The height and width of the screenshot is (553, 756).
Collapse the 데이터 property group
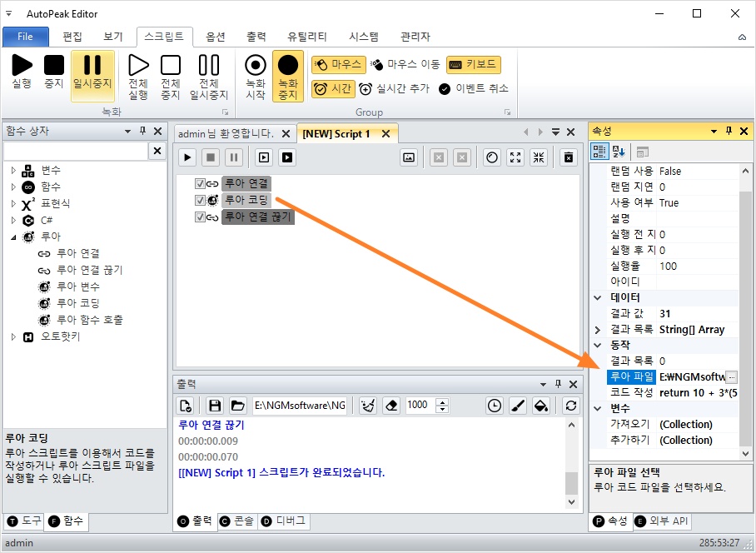point(598,297)
